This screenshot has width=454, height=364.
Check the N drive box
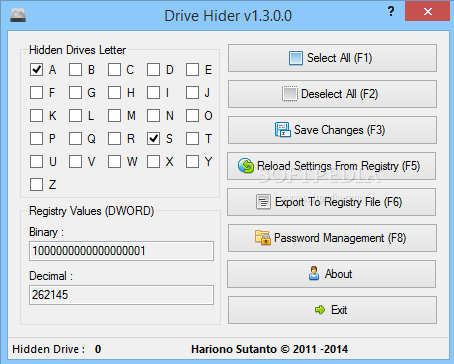(x=153, y=115)
